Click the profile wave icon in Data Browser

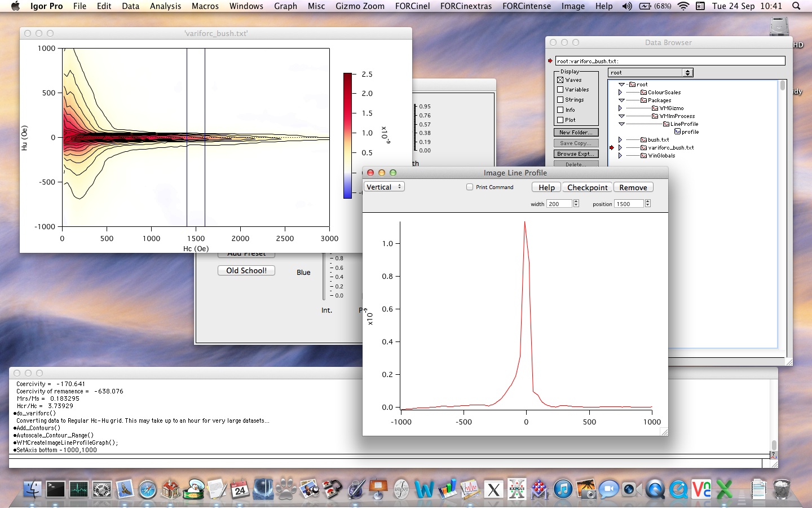coord(678,132)
